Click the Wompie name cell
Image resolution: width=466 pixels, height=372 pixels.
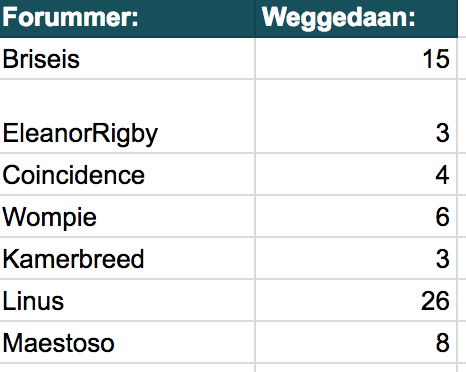(x=127, y=216)
